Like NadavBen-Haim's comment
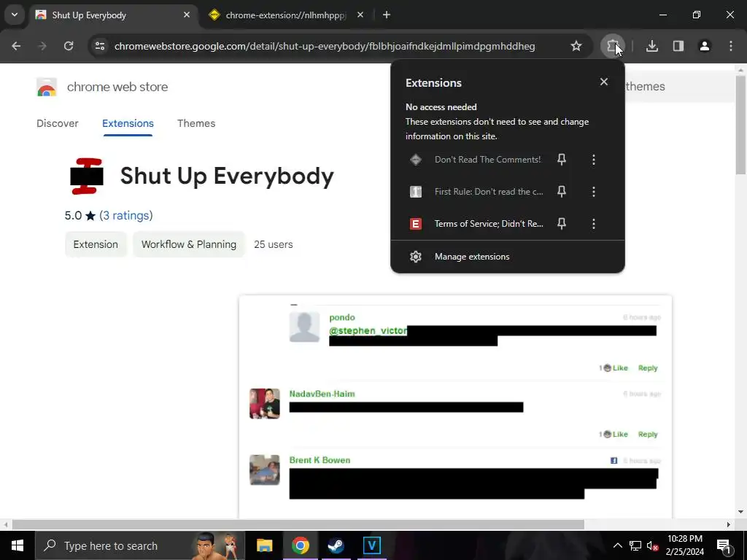Viewport: 747px width, 560px height. 620,434
